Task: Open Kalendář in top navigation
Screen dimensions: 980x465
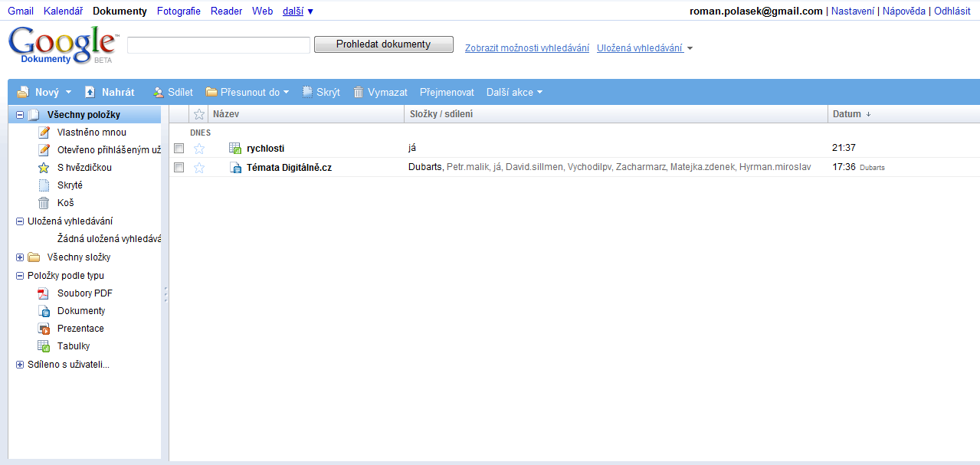Action: [x=64, y=11]
